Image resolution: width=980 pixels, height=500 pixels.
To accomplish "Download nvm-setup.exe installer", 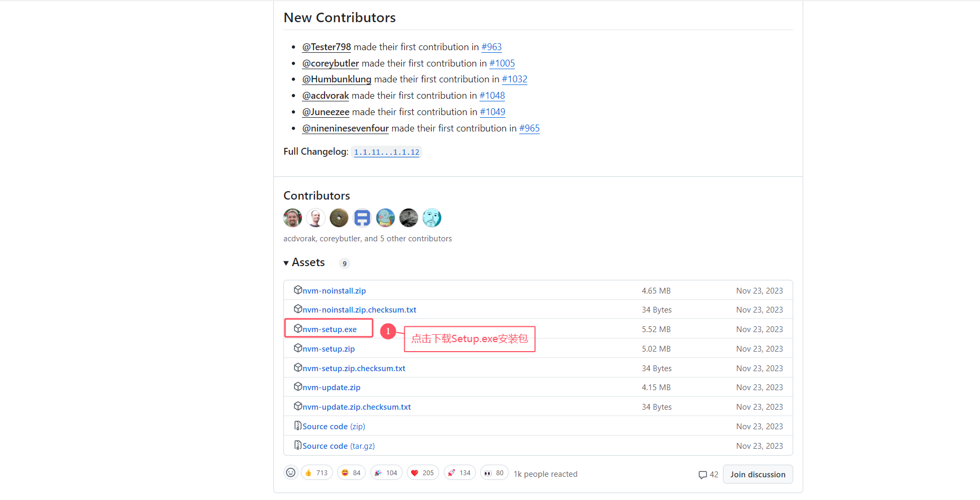I will tap(329, 329).
